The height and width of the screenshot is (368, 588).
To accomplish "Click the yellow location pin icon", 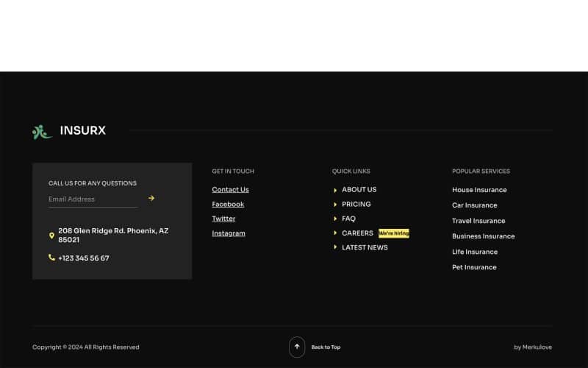I will tap(51, 236).
